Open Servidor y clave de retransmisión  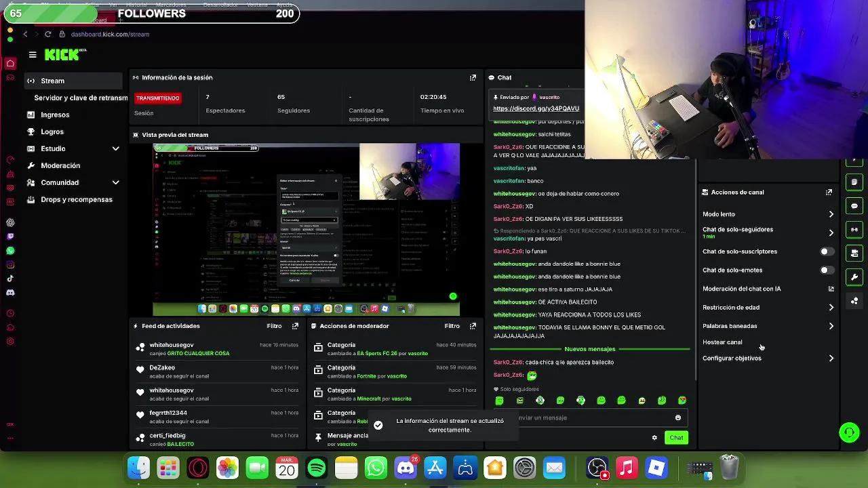[x=81, y=98]
